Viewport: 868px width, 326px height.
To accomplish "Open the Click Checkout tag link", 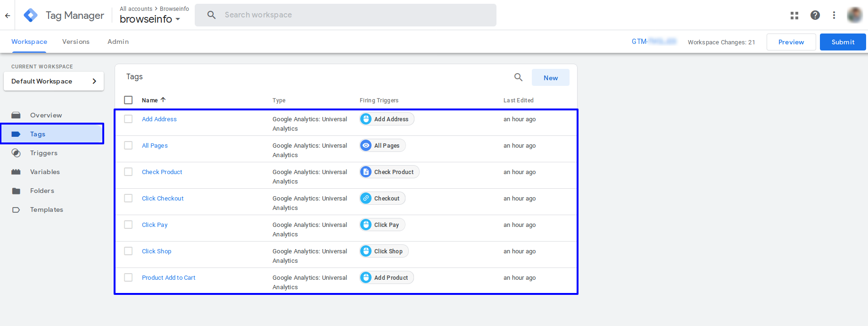I will (163, 198).
